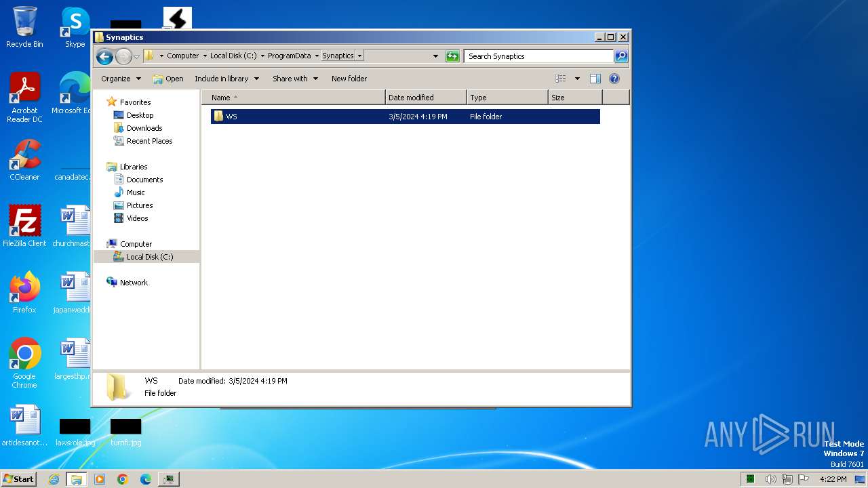Select ProgramData breadcrumb
This screenshot has height=488, width=868.
290,56
